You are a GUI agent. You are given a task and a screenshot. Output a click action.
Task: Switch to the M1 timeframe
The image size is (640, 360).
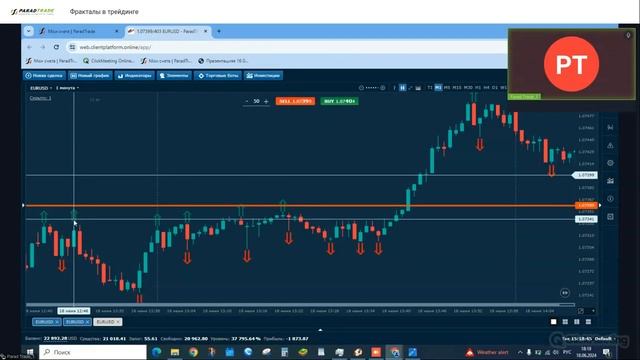point(438,88)
